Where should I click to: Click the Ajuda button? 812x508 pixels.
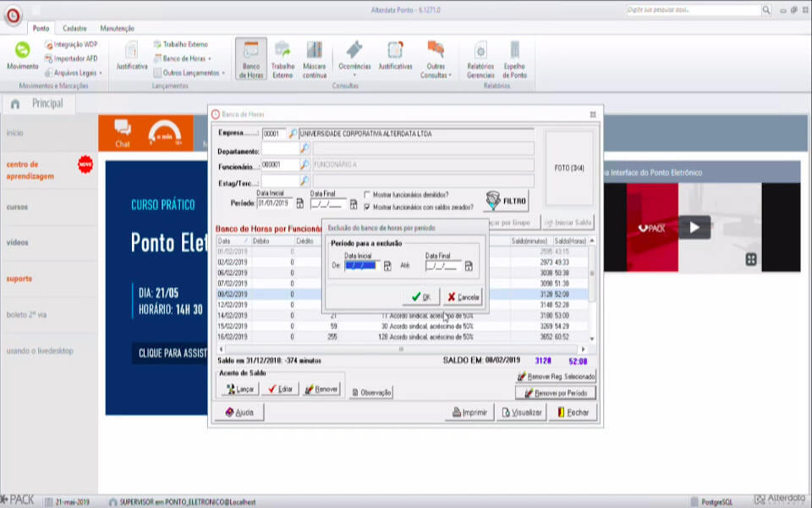pos(239,412)
